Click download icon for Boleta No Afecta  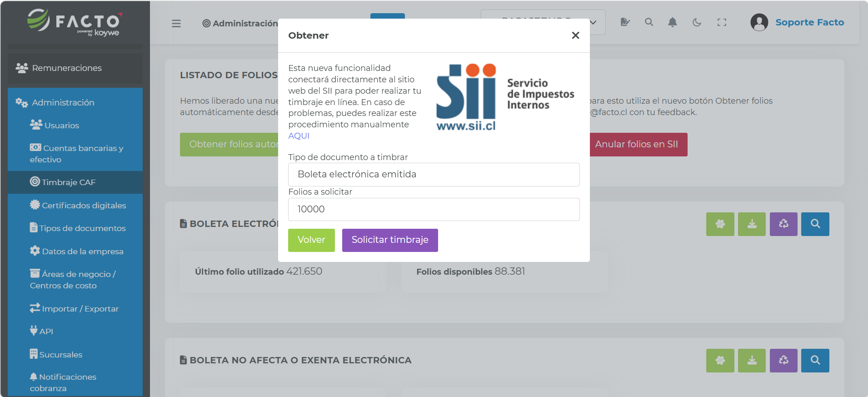(752, 361)
